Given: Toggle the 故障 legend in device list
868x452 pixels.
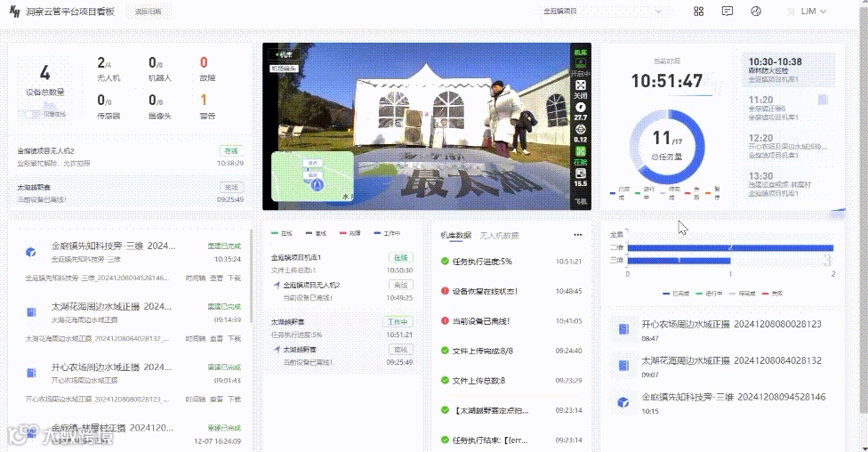Looking at the screenshot, I should (350, 233).
